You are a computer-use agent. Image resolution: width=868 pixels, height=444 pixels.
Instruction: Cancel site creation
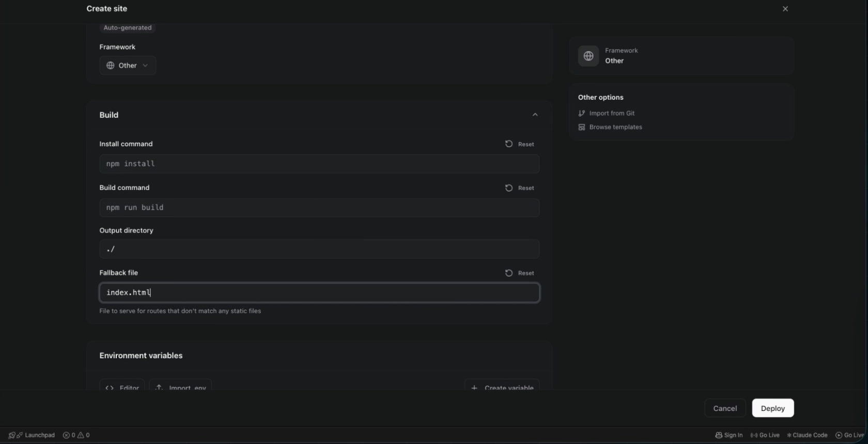click(x=725, y=408)
